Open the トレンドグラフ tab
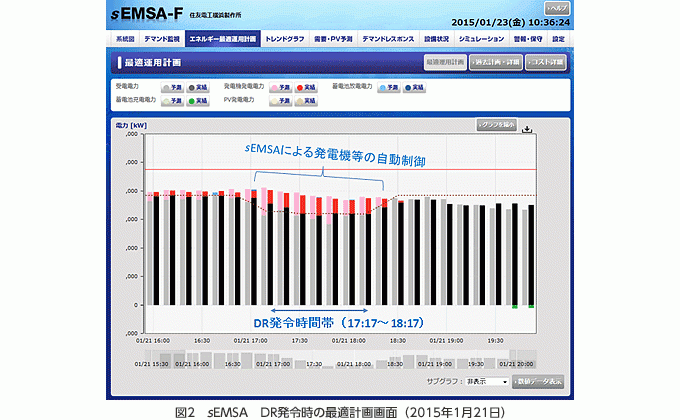680x420 pixels. click(x=284, y=39)
